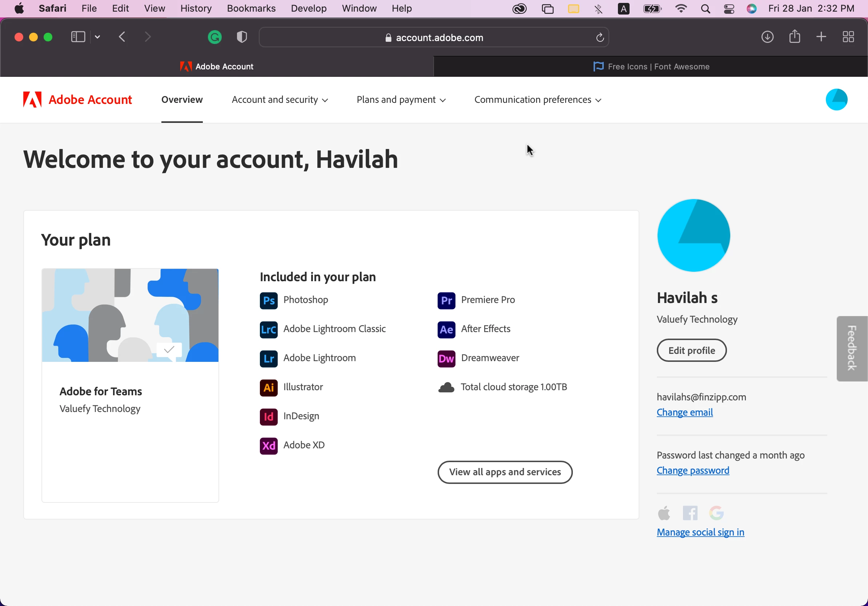Click the large cyan profile avatar
The image size is (868, 606).
coord(694,235)
